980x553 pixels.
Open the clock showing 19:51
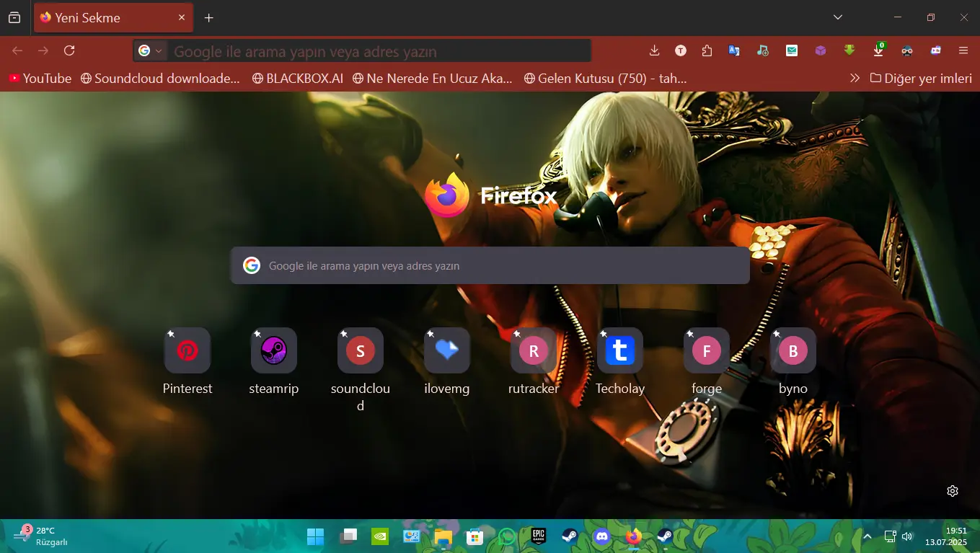946,536
